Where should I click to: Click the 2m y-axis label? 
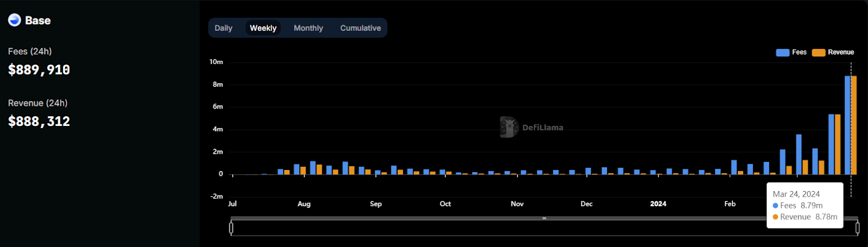[x=218, y=151]
